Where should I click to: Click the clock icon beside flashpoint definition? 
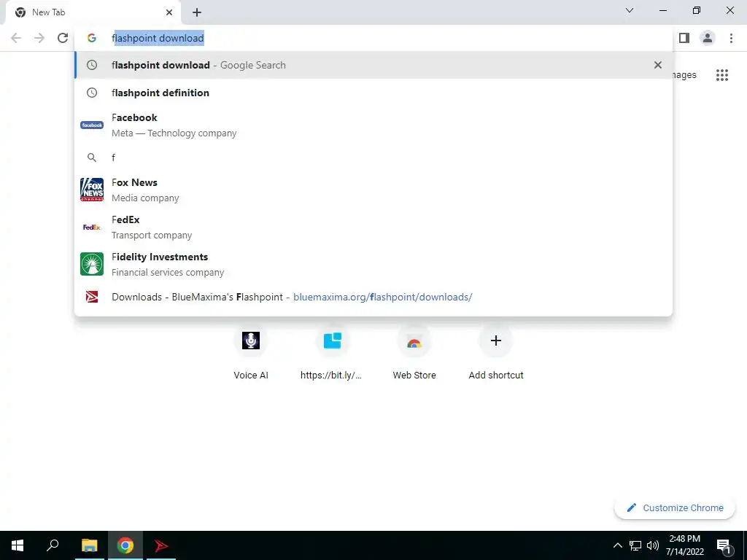click(92, 93)
